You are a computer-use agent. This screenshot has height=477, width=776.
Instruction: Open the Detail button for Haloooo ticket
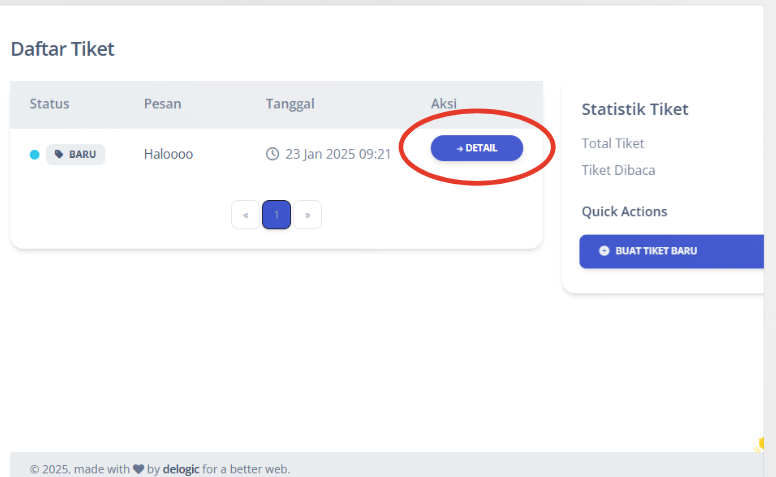[x=477, y=148]
